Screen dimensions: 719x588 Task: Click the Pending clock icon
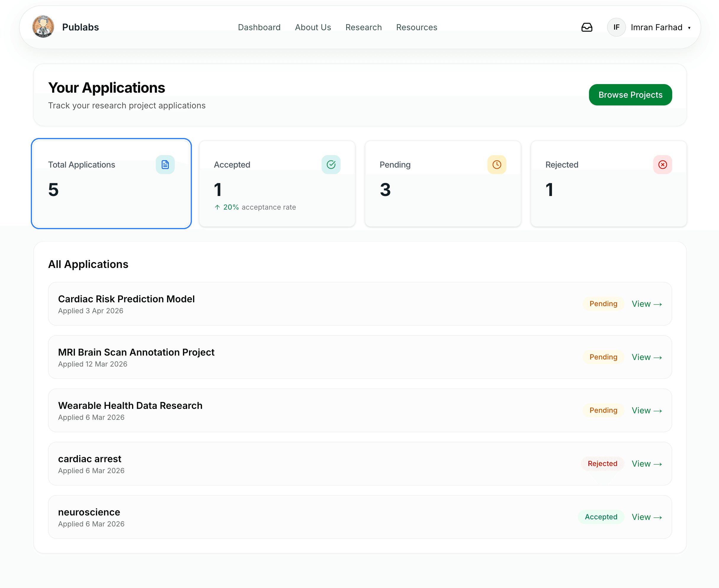click(496, 165)
